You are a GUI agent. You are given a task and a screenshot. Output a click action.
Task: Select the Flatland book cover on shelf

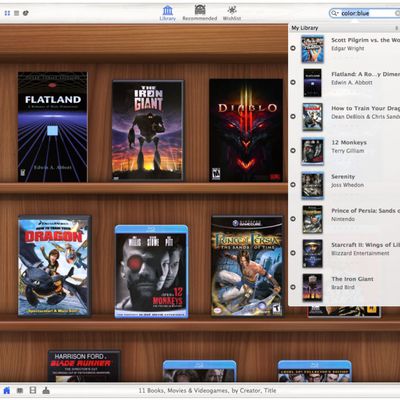(x=53, y=127)
